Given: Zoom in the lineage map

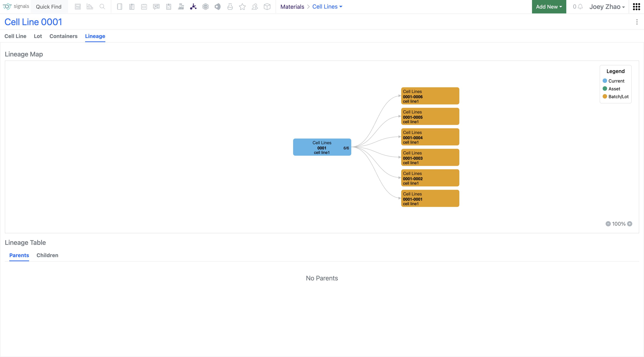Looking at the screenshot, I should [630, 224].
